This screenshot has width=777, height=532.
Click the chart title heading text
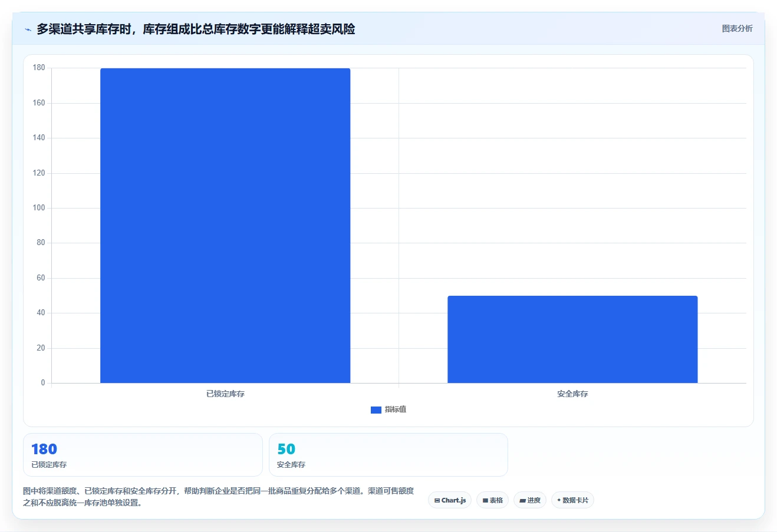tap(196, 29)
